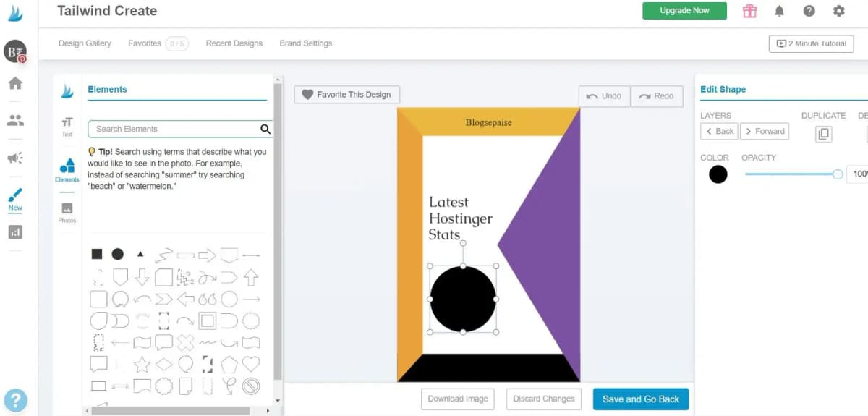Click the Upgrade Now button
868x416 pixels.
pos(684,11)
